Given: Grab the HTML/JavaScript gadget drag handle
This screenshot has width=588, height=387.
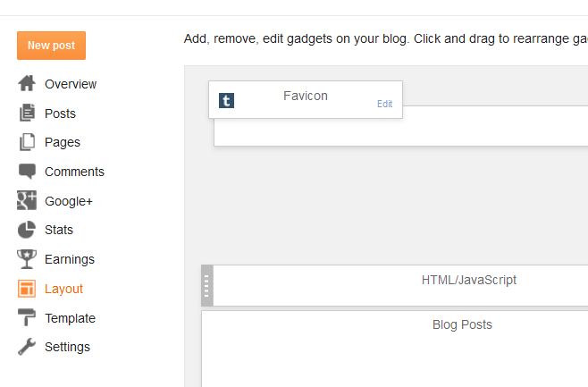Looking at the screenshot, I should (x=207, y=285).
